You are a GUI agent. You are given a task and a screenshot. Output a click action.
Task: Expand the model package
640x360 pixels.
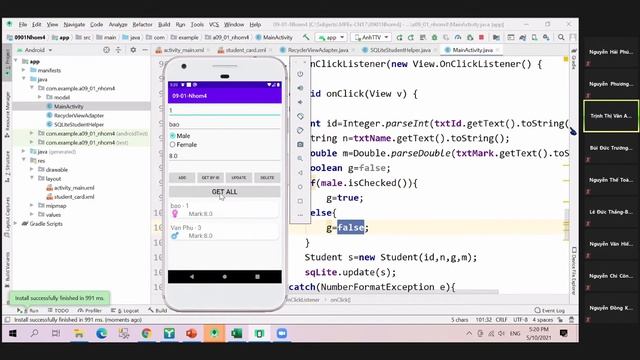(40, 97)
